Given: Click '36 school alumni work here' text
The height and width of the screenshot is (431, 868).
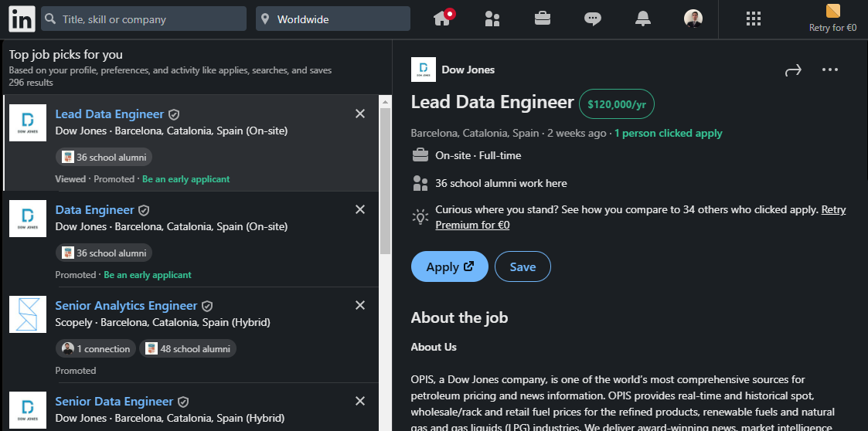Looking at the screenshot, I should coord(501,183).
